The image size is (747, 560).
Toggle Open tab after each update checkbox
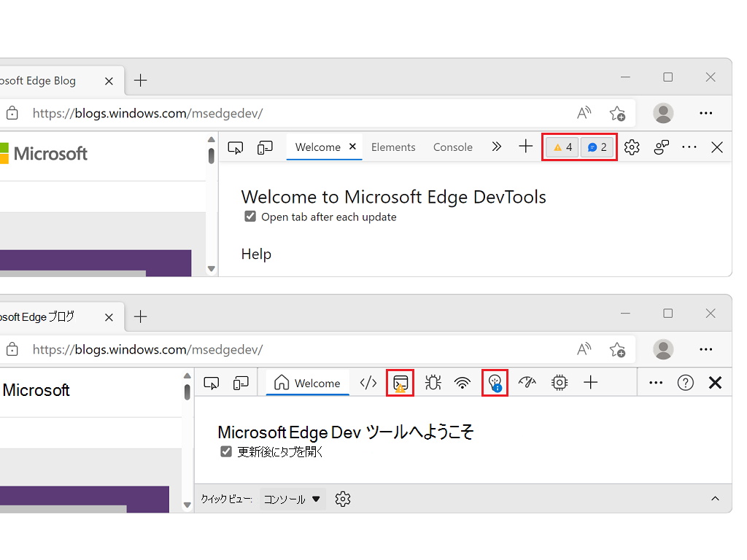250,217
